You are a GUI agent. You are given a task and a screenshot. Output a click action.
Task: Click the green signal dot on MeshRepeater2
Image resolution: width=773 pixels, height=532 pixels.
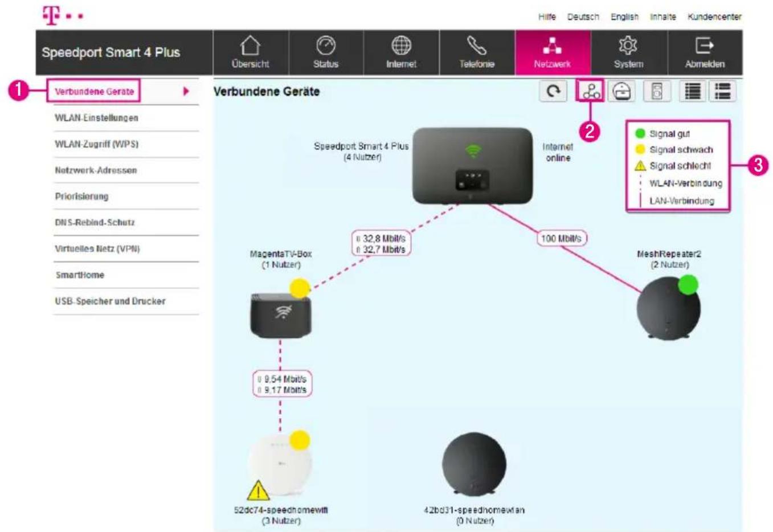[x=688, y=284]
